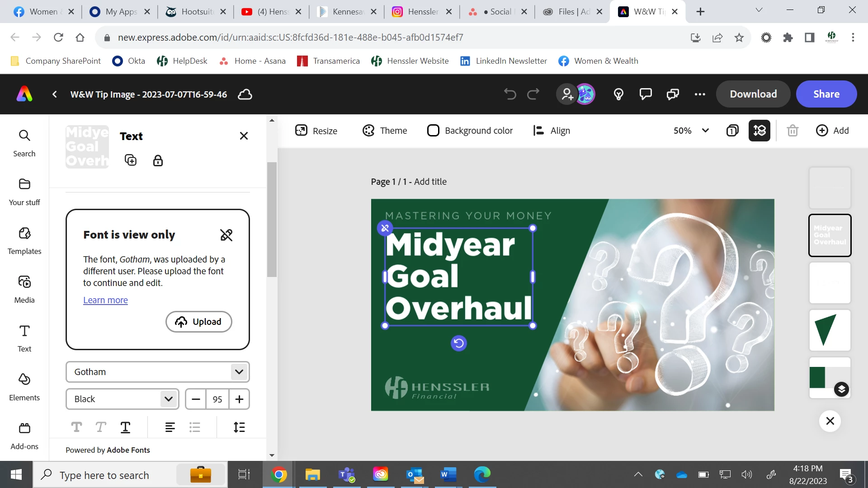Image resolution: width=868 pixels, height=488 pixels.
Task: Toggle the bulleted list formatting
Action: [x=195, y=427]
